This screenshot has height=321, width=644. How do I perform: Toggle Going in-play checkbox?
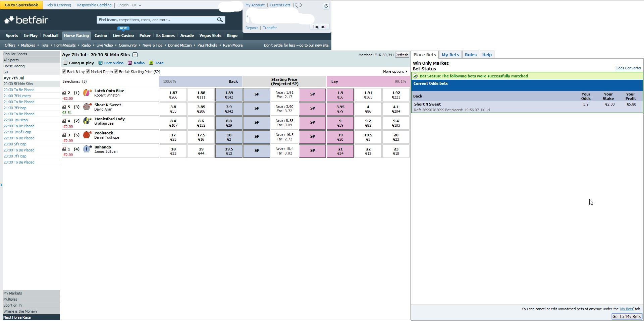pyautogui.click(x=65, y=63)
